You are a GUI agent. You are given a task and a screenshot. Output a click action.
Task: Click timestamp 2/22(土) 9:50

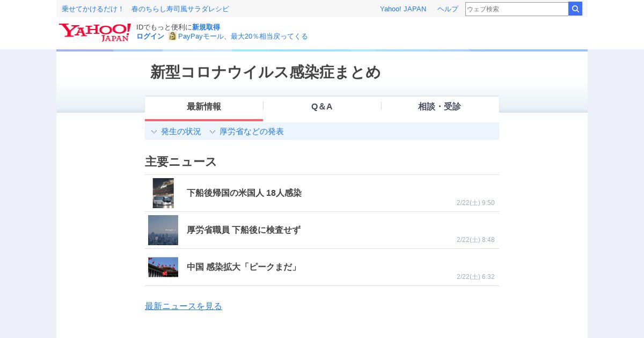[x=475, y=203]
